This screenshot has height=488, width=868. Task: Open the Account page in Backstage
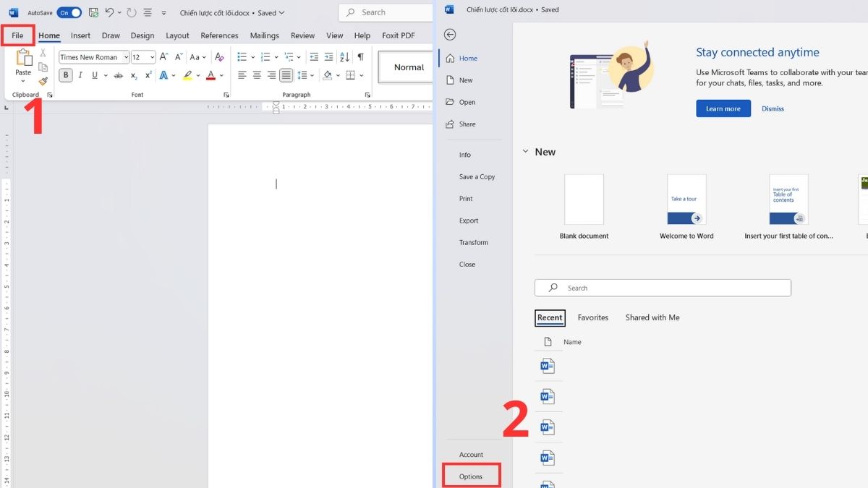471,455
